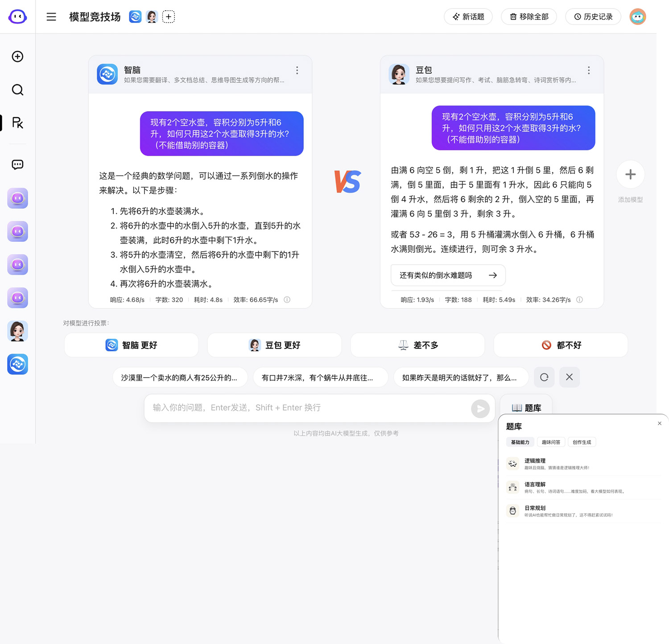Open the chat bubble icon in sidebar
Viewport: 669px width, 644px height.
tap(17, 165)
